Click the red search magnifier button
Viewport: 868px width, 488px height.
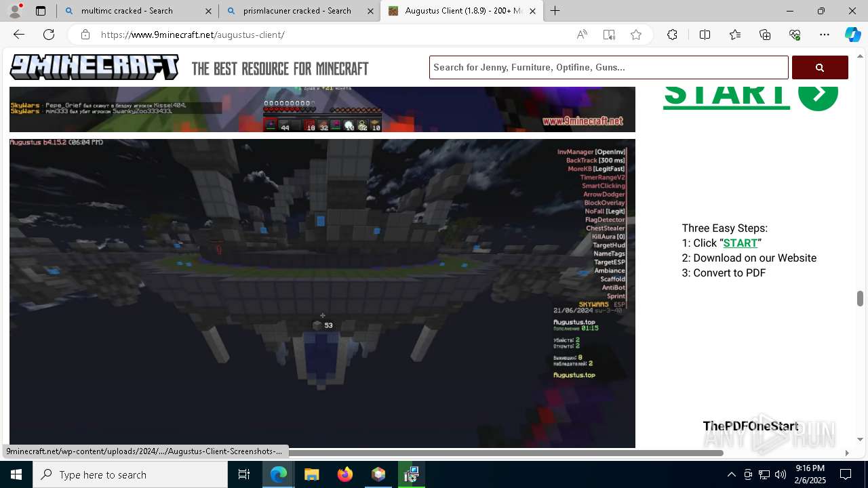point(820,67)
